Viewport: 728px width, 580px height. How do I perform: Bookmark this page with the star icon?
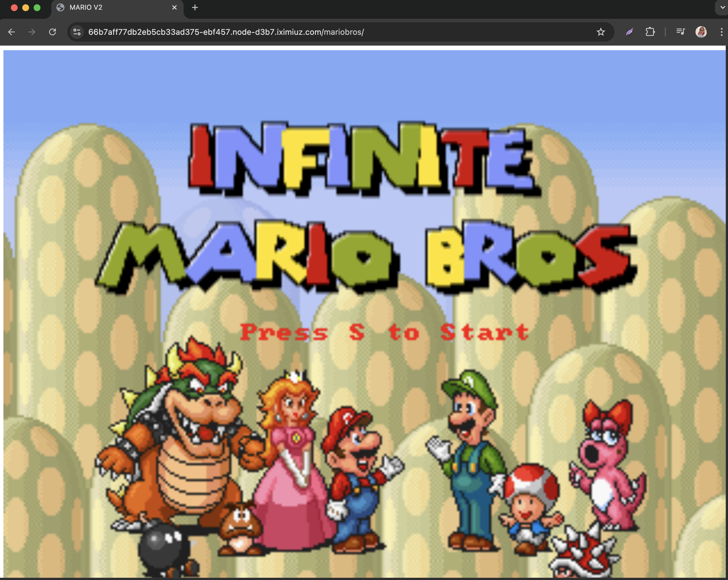coord(600,32)
